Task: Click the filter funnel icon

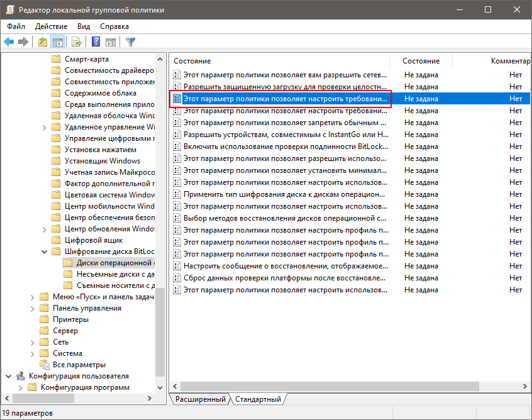Action: (x=130, y=42)
